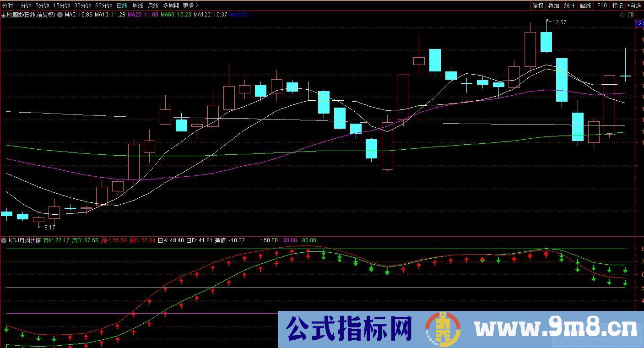Image resolution: width=644 pixels, height=348 pixels.
Task: Click the 日D: 41.81 reading
Action: 200,240
